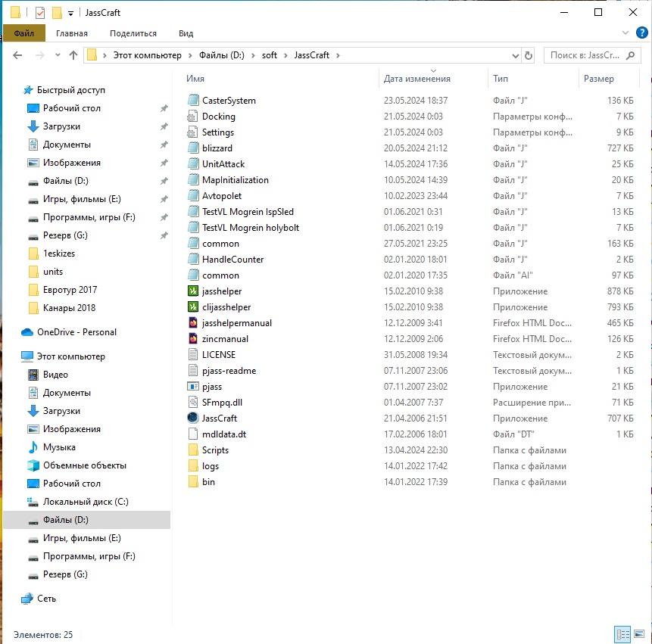The height and width of the screenshot is (644, 652).
Task: Click soft in the address breadcrumb
Action: (269, 55)
